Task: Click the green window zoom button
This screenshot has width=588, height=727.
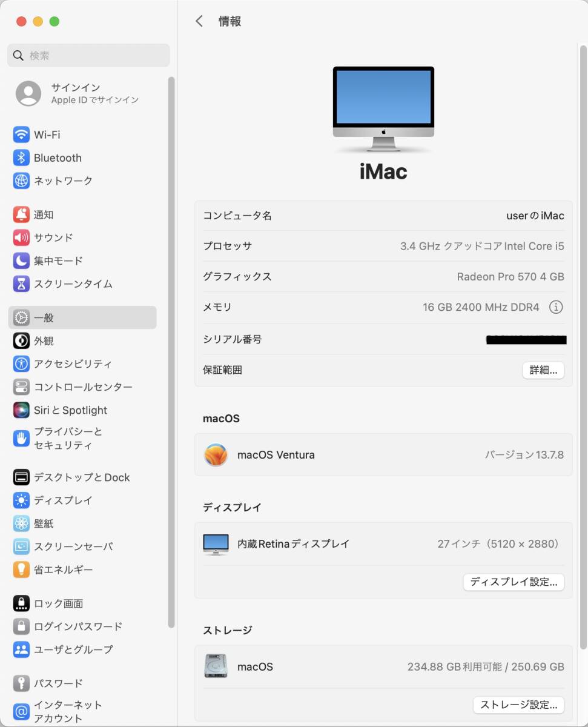Action: 55,21
